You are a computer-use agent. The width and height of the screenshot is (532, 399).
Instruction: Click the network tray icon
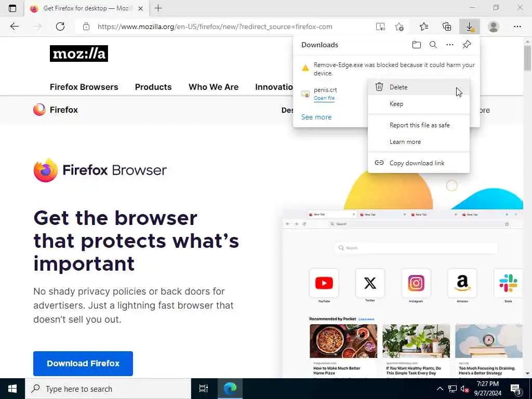click(x=453, y=389)
